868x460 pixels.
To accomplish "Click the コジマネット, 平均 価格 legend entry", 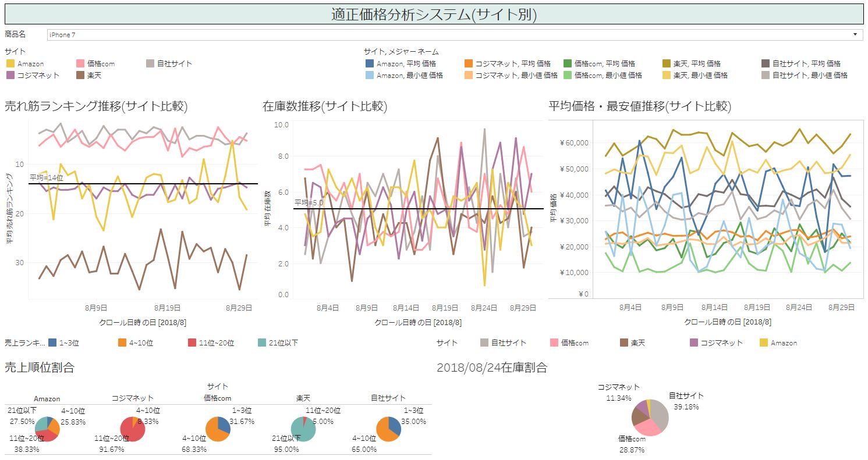I will (x=507, y=63).
